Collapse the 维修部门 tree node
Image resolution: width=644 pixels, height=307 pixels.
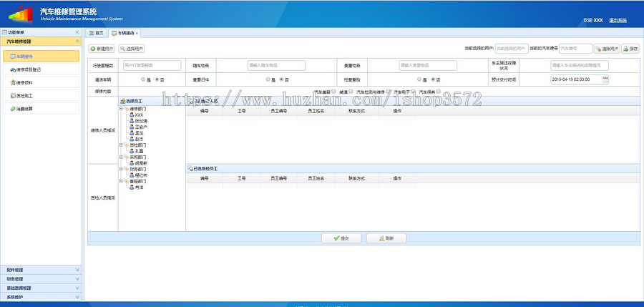(121, 109)
